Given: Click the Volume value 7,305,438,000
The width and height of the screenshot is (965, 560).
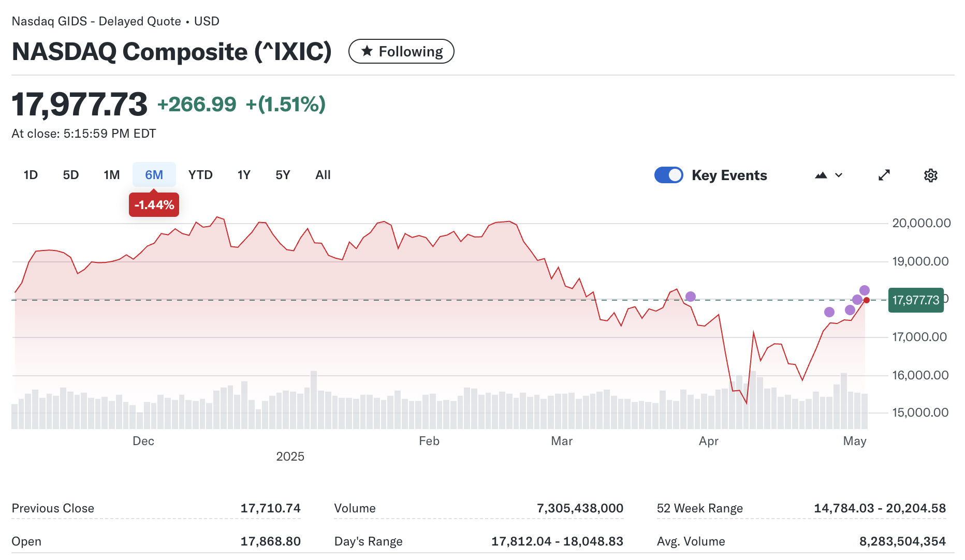Looking at the screenshot, I should [580, 508].
